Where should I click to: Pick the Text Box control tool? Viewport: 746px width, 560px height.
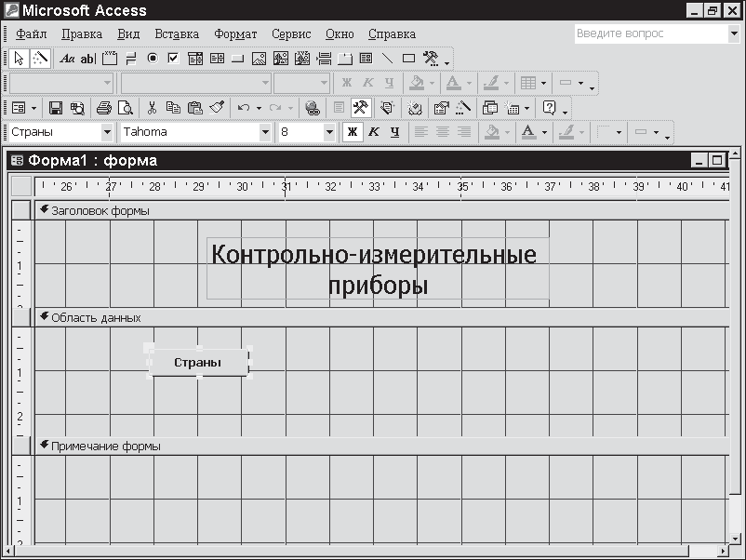(88, 59)
